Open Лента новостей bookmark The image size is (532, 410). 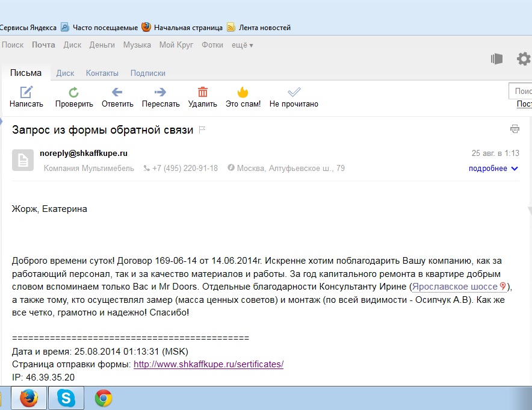[264, 28]
